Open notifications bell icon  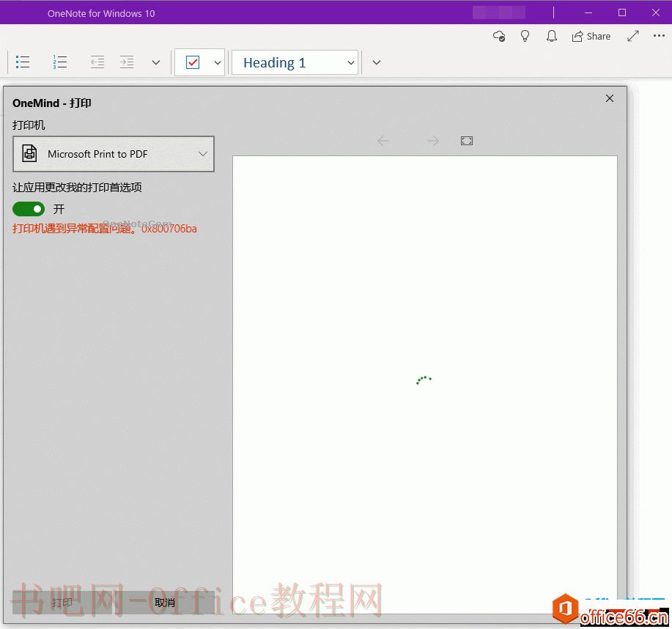pyautogui.click(x=552, y=37)
